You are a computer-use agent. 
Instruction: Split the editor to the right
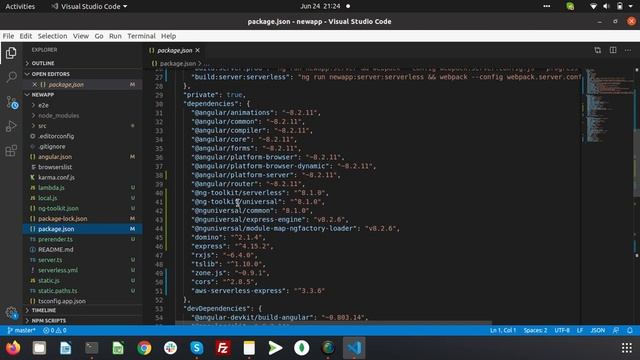(613, 50)
